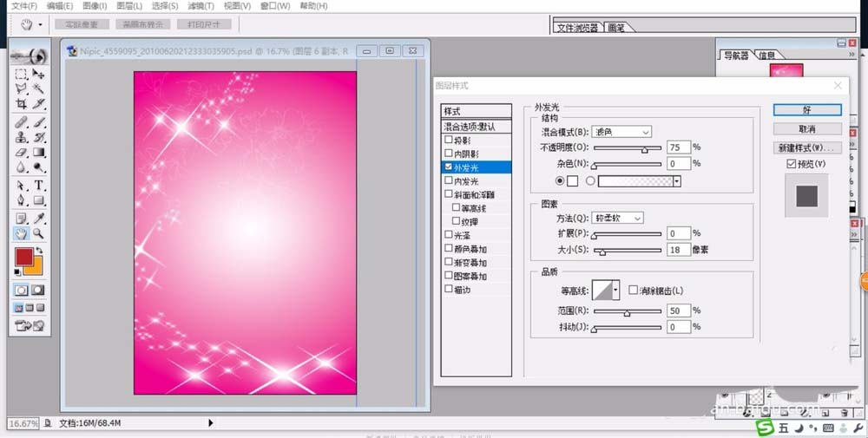
Task: Select the Gradient tool
Action: point(38,152)
